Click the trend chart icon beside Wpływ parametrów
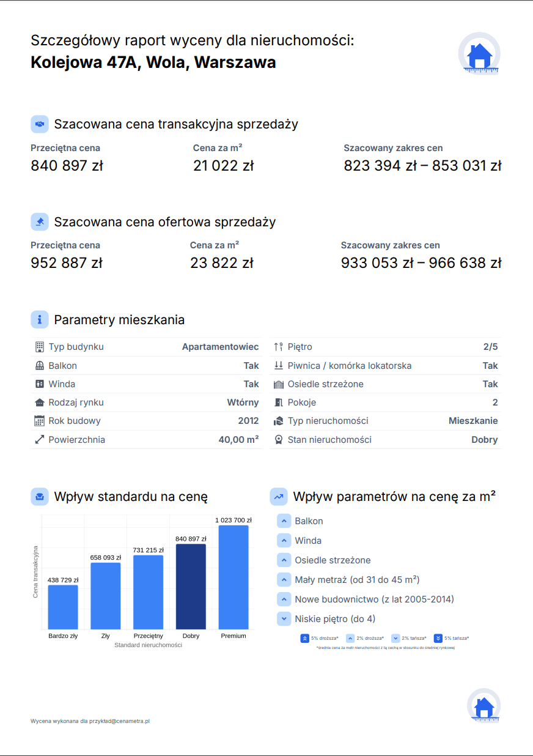 coord(279,497)
